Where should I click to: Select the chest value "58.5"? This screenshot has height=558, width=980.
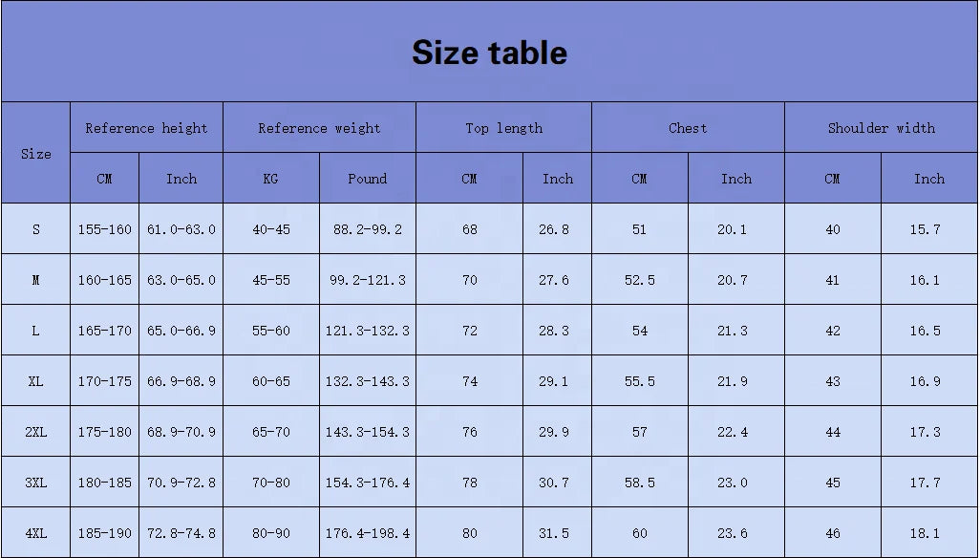639,483
